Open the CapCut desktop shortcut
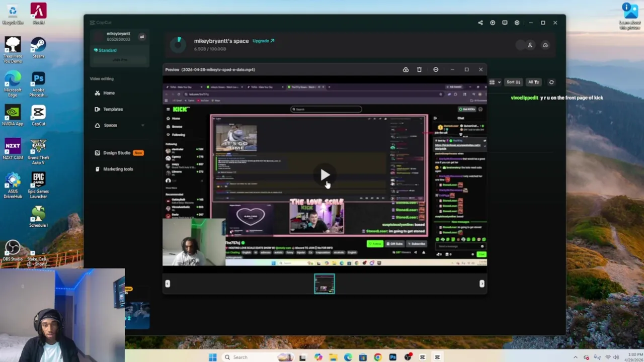 click(x=38, y=116)
